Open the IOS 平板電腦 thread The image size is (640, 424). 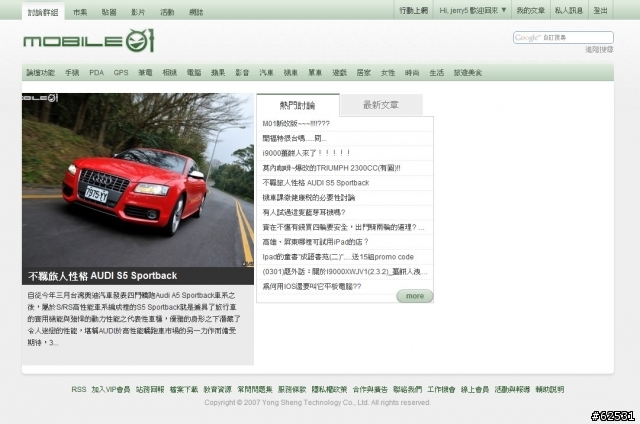click(x=311, y=286)
